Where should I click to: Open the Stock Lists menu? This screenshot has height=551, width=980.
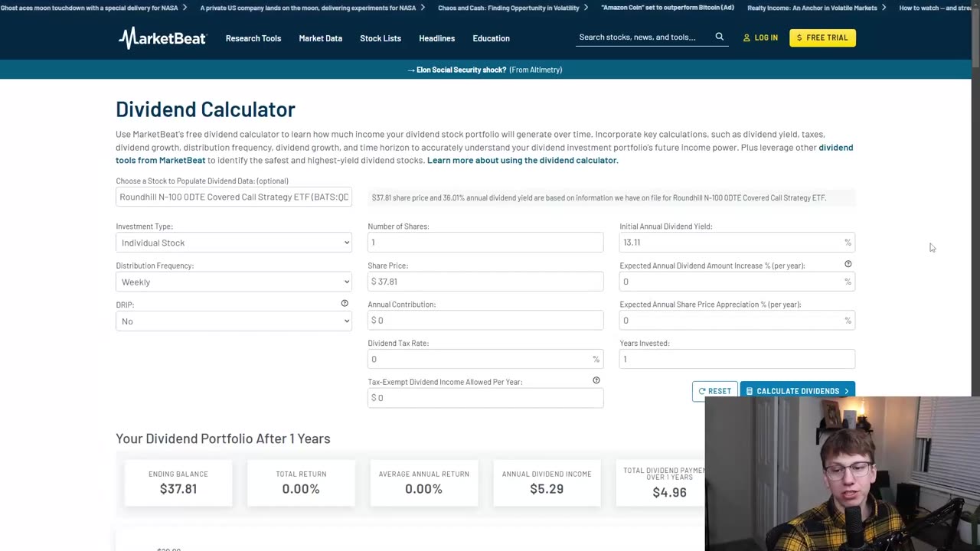[x=381, y=38]
